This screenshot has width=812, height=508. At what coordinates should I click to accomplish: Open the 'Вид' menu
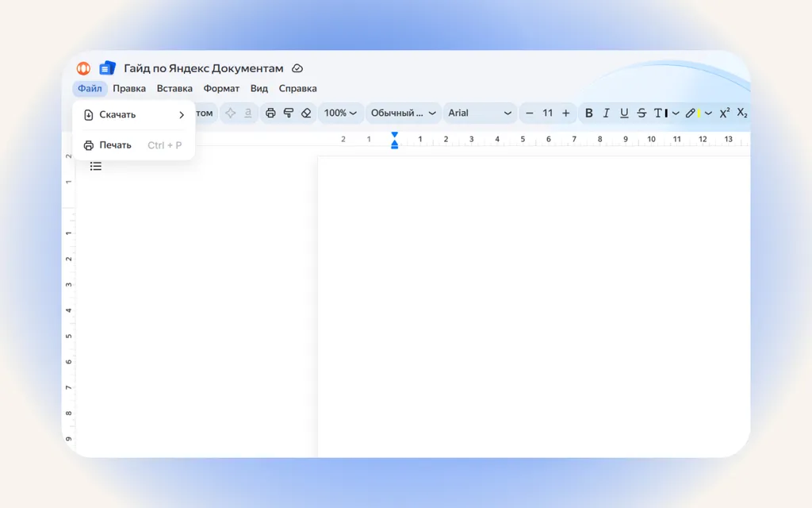(x=259, y=89)
